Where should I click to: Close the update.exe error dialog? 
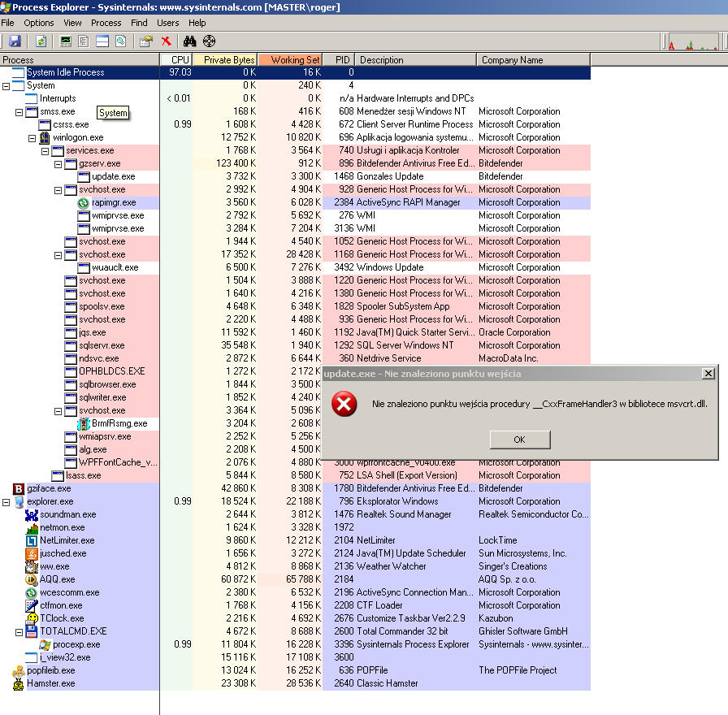click(x=708, y=373)
